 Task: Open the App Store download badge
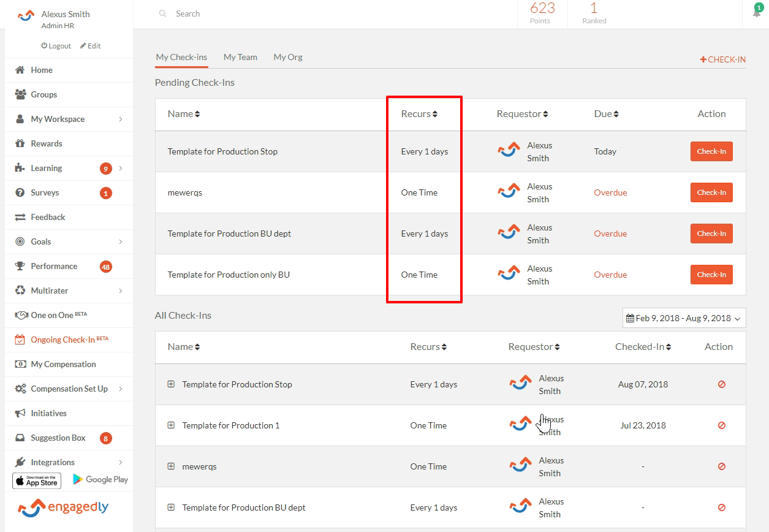(37, 481)
